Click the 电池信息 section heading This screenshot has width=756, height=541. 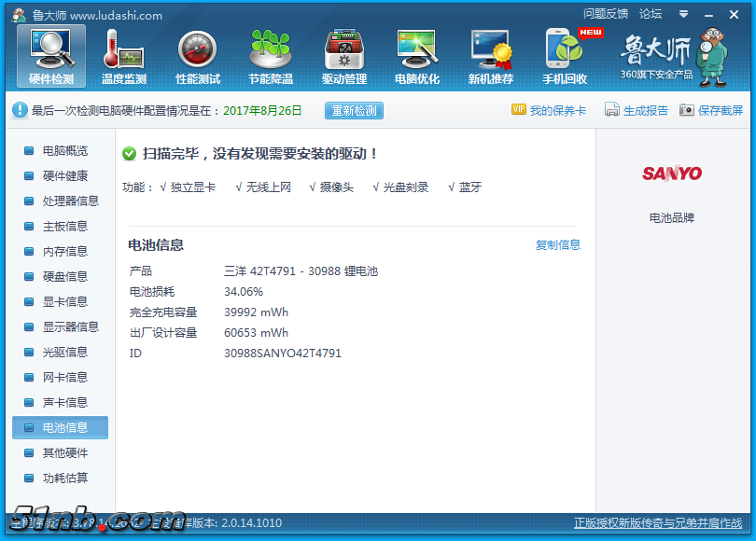click(156, 244)
